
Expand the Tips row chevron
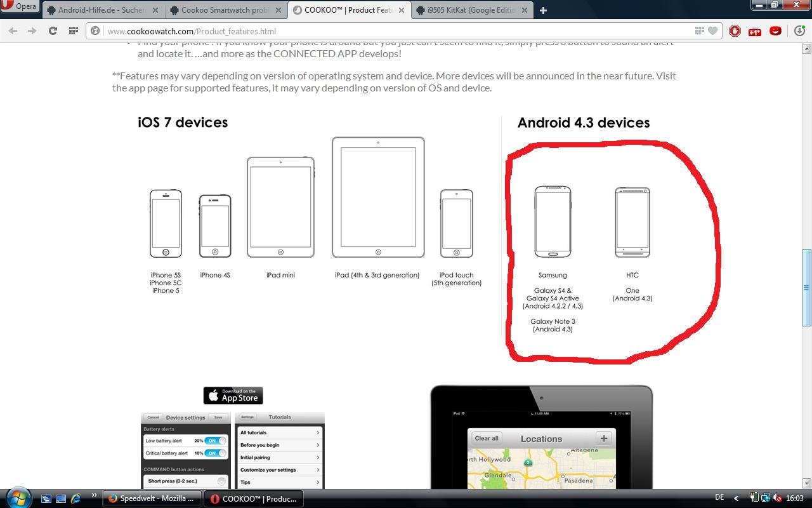click(x=318, y=482)
